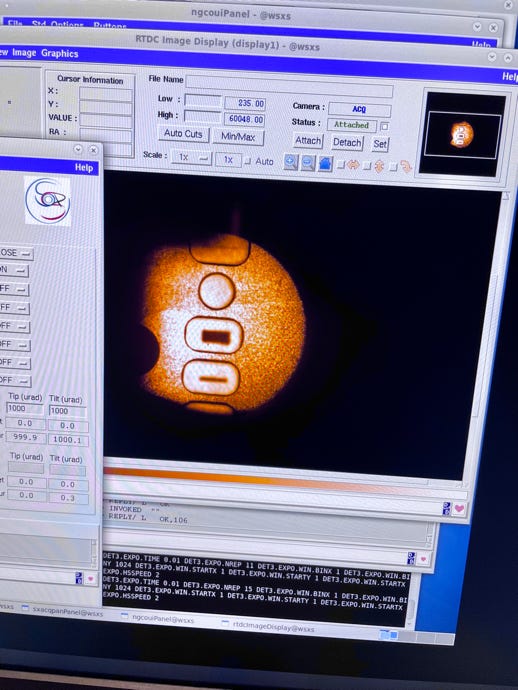518x690 pixels.
Task: Click the Detach camera button
Action: pos(347,143)
